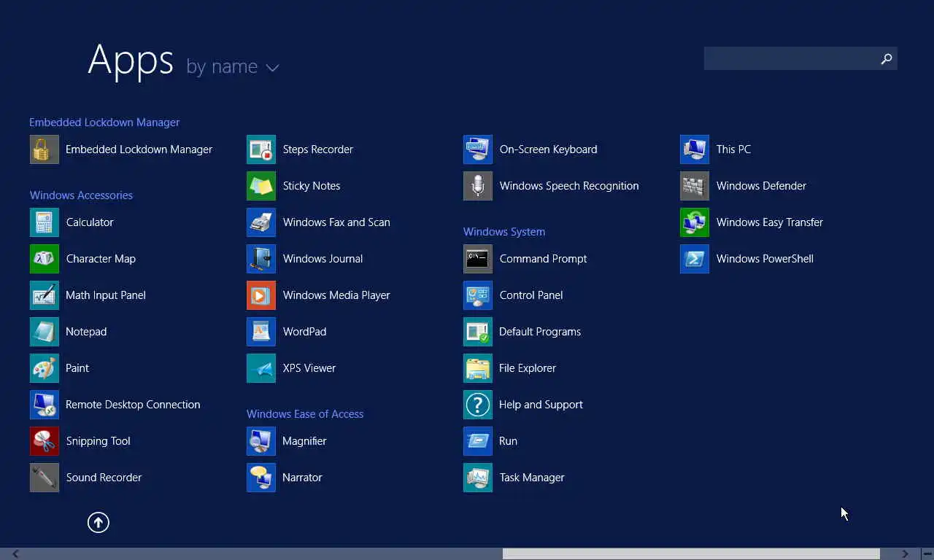Click the 'Task Manager' label text
934x560 pixels.
coord(532,478)
